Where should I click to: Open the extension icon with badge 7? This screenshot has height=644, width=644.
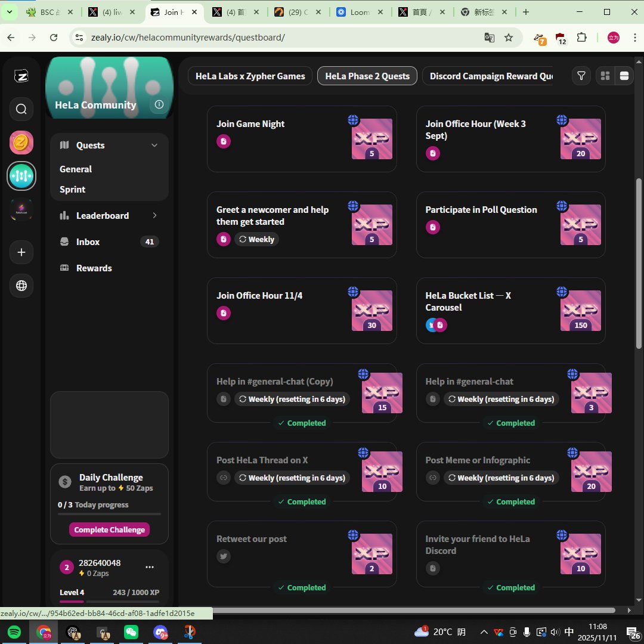(540, 39)
